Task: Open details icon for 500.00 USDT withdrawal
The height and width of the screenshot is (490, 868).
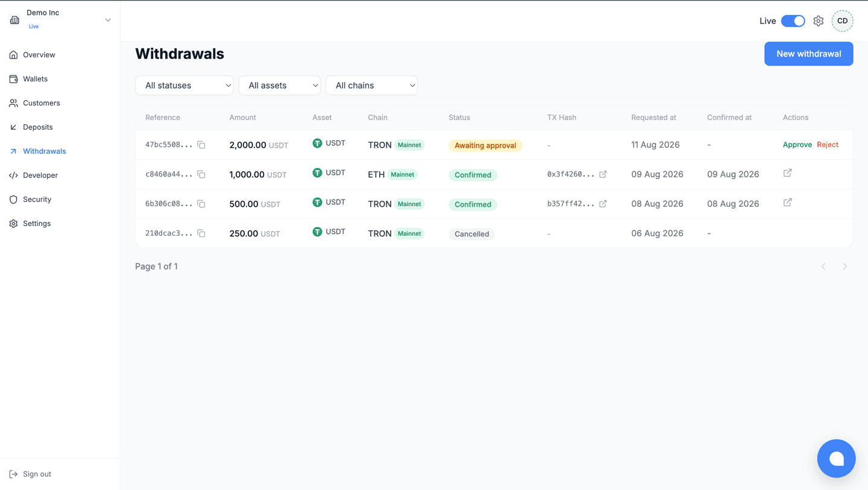Action: (787, 203)
